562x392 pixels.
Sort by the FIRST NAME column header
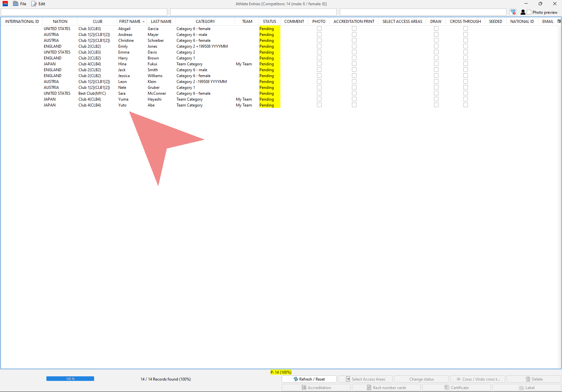[130, 22]
